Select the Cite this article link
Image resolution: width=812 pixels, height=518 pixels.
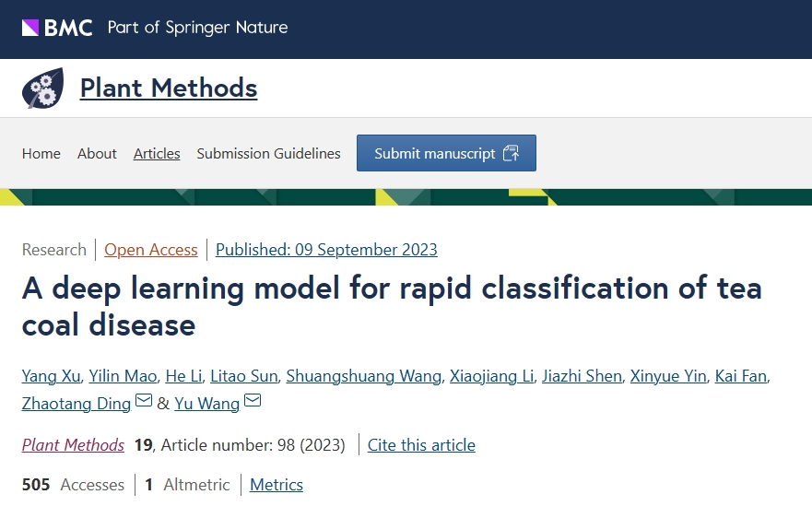(x=421, y=445)
